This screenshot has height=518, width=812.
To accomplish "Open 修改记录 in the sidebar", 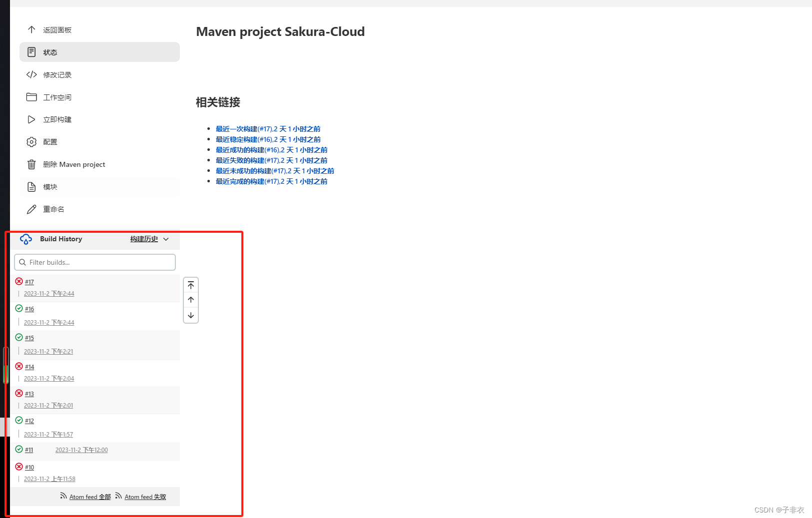I will [99, 74].
